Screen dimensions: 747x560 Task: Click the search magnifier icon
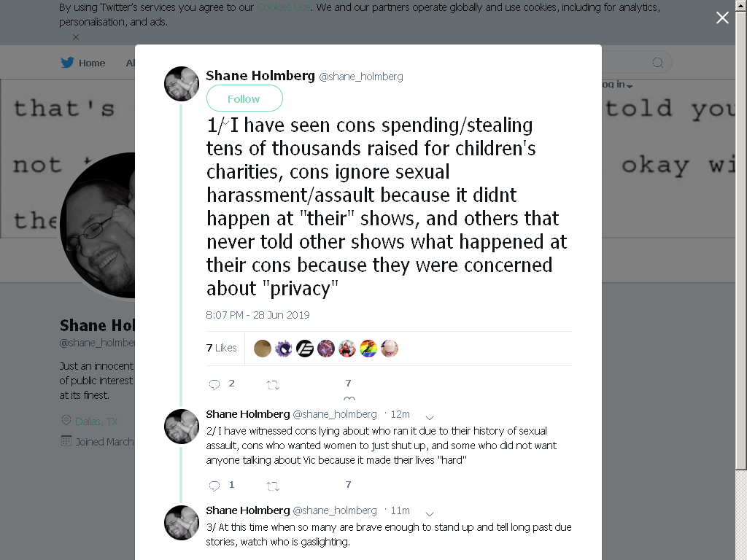click(x=657, y=63)
